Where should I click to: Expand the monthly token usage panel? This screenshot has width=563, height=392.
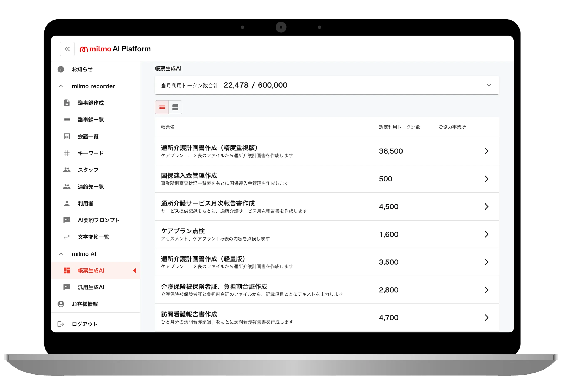[x=489, y=85]
